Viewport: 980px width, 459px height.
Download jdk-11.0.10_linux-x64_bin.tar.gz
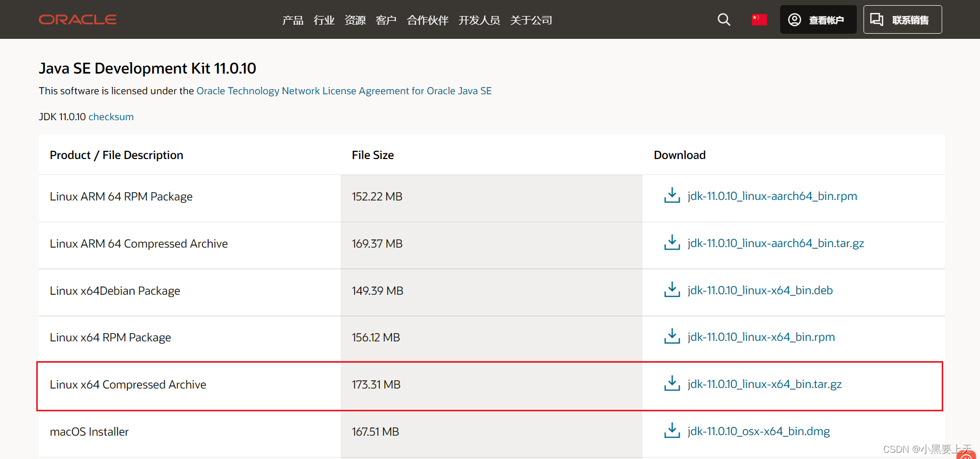(764, 384)
